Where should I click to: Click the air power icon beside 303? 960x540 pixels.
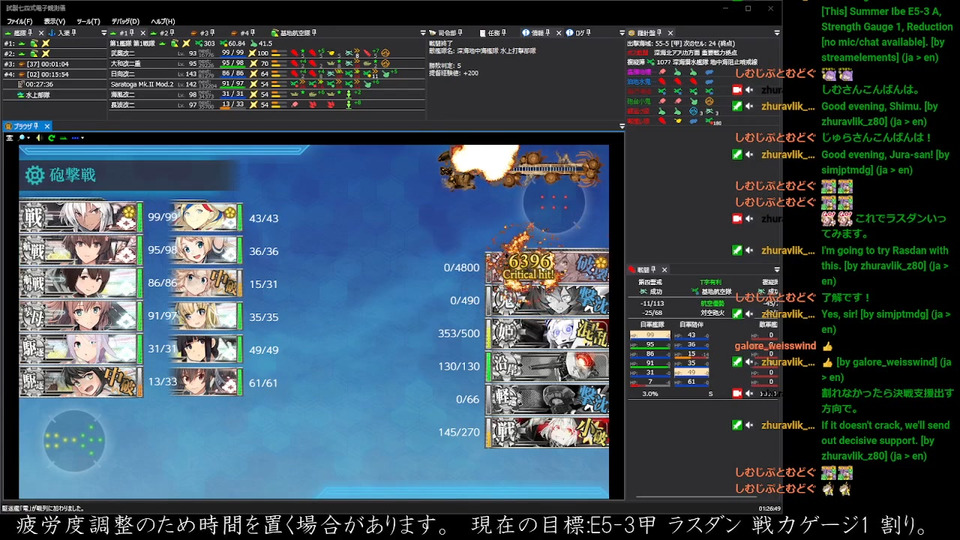(199, 43)
